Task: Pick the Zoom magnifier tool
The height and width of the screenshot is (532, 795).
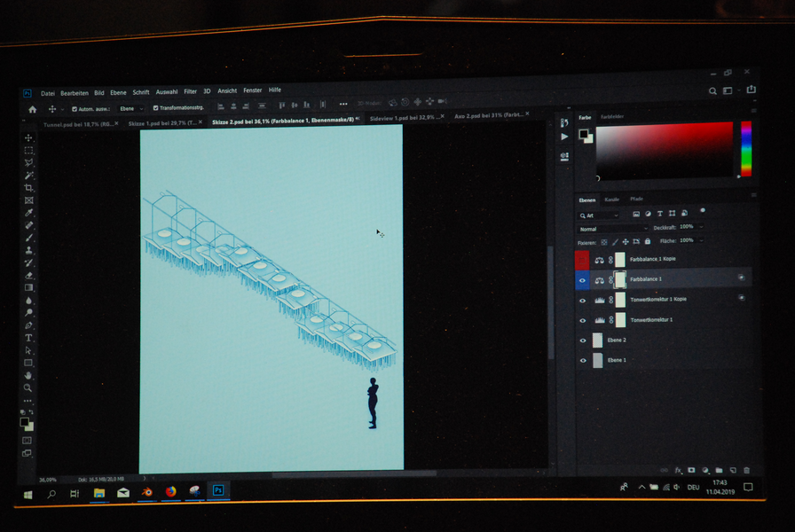Action: [28, 387]
